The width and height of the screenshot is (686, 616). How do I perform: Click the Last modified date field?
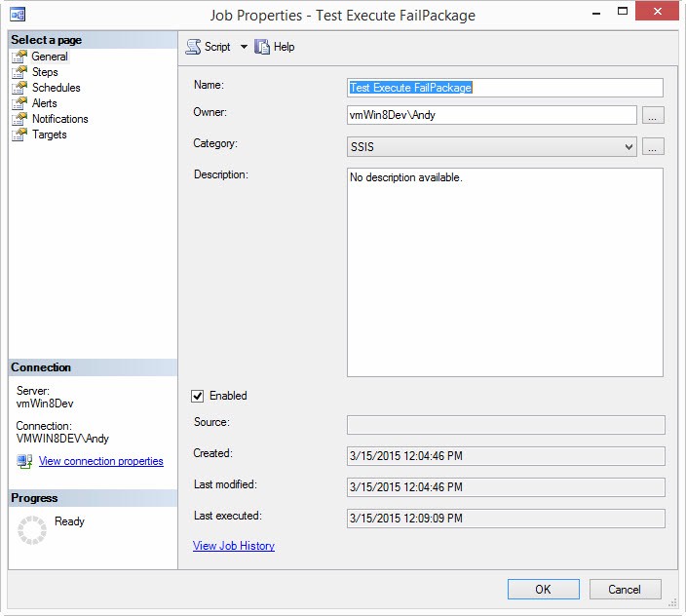click(506, 487)
